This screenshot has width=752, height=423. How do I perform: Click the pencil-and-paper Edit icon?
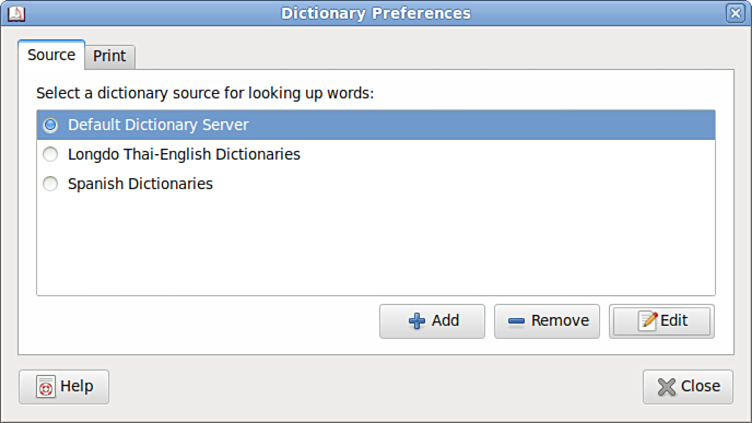coord(648,321)
